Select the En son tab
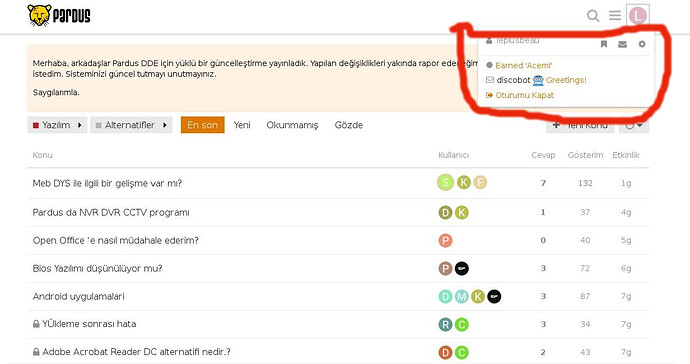The height and width of the screenshot is (364, 690). 202,125
